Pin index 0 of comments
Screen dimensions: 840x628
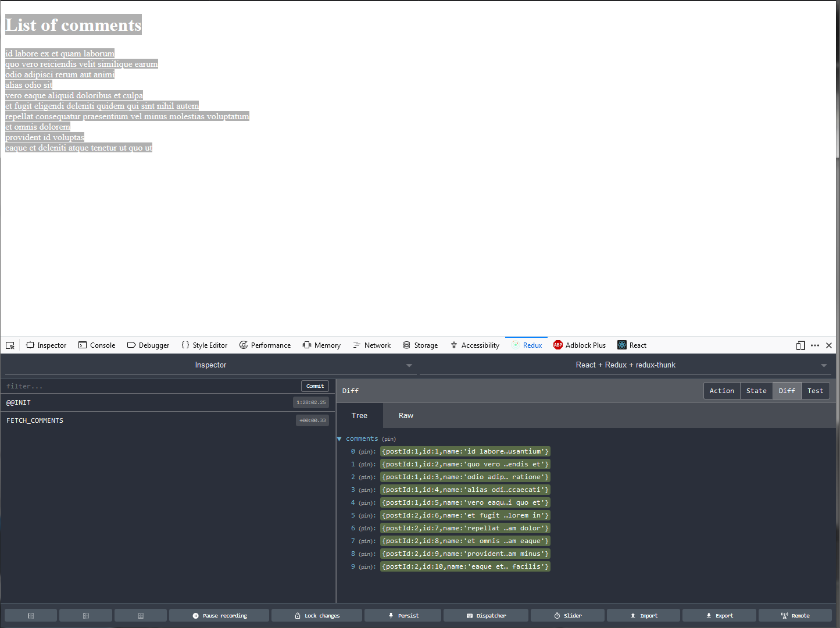pos(367,452)
